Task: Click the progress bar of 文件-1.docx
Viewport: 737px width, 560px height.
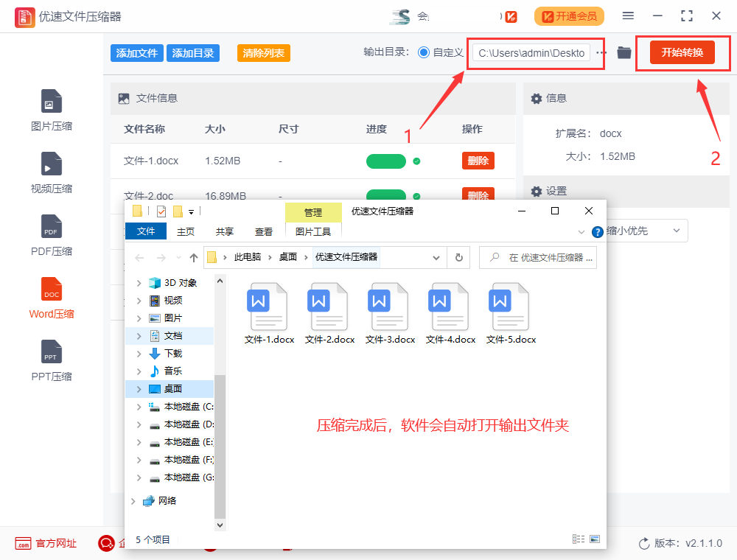Action: pos(386,161)
